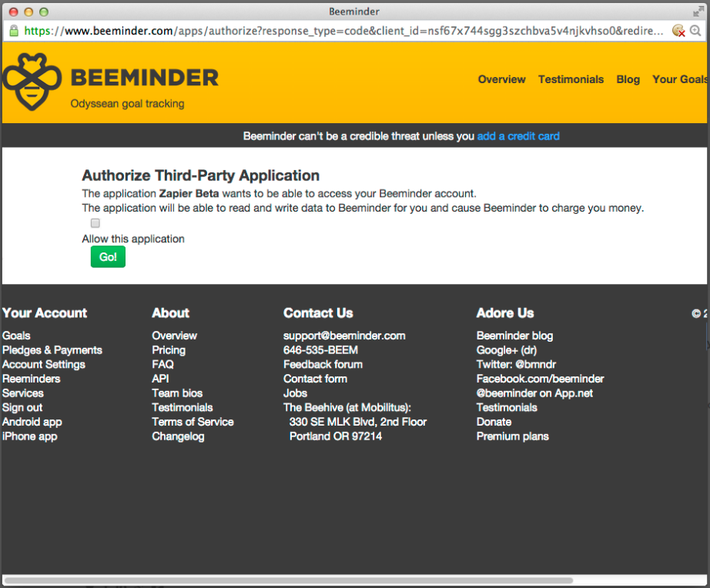Open Your Goals in the header navigation
Screen dimensions: 710x588
[x=680, y=79]
